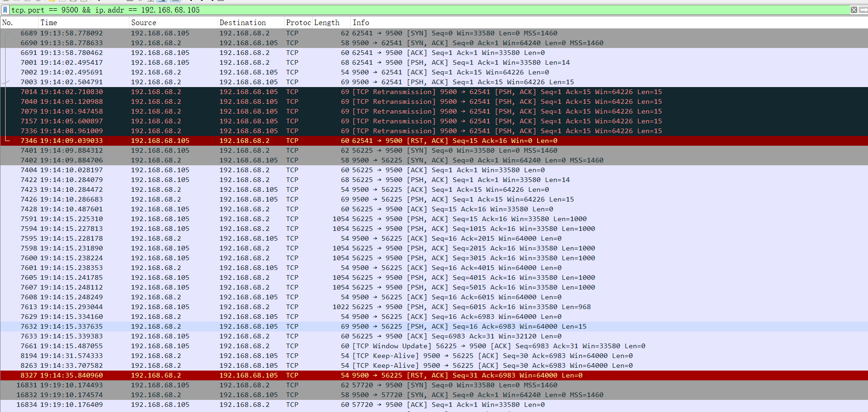Select packet 7426 PSH, ACK Len=15
The image size is (868, 412).
[434, 199]
